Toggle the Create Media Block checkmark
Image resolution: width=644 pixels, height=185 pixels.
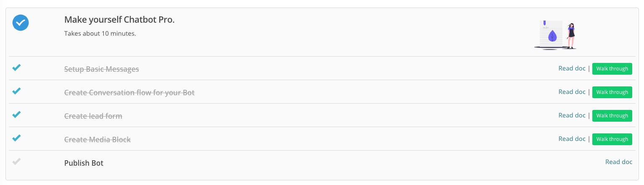(16, 138)
